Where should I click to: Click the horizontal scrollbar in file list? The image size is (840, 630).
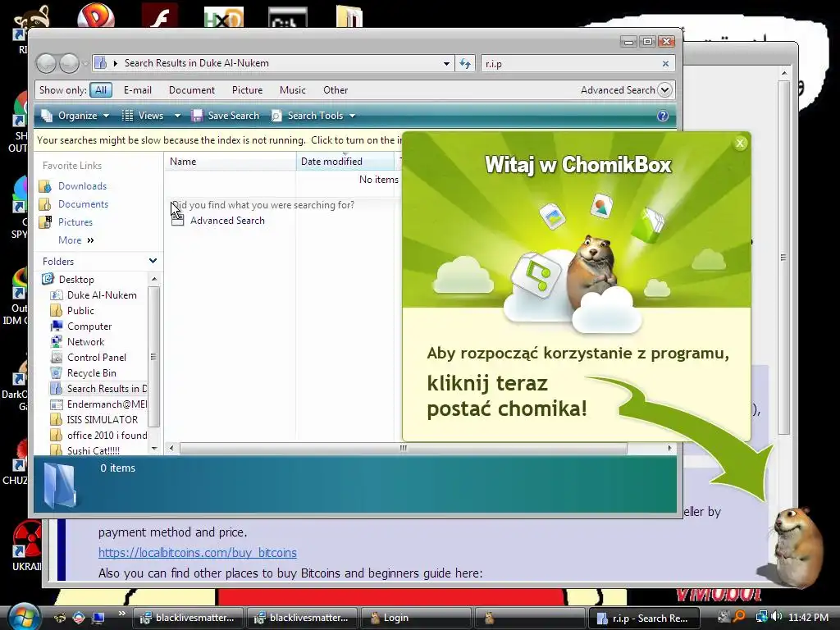pos(403,448)
